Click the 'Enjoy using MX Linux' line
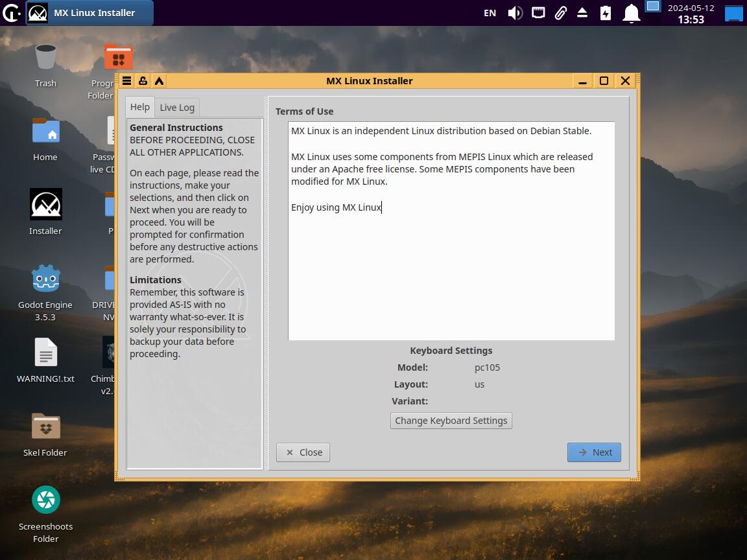 pos(337,207)
